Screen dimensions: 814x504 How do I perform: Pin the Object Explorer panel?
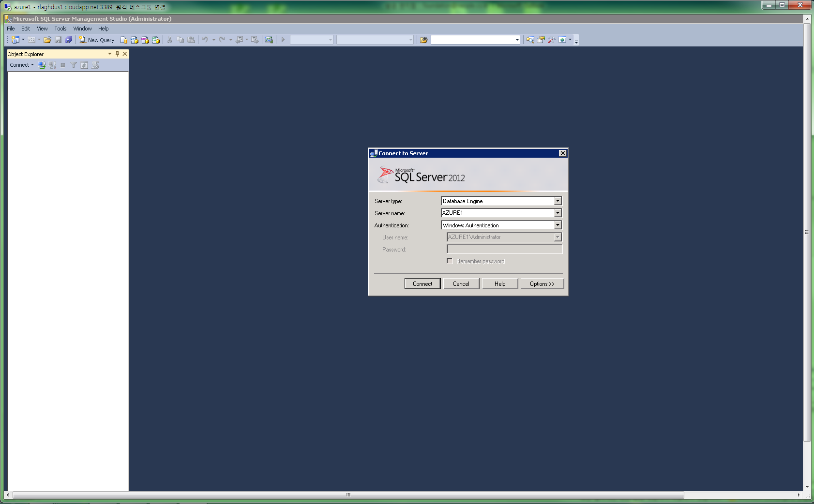[x=117, y=54]
